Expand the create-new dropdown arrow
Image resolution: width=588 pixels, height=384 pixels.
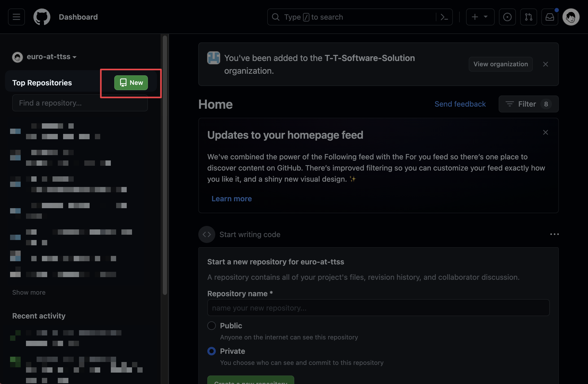click(x=486, y=17)
